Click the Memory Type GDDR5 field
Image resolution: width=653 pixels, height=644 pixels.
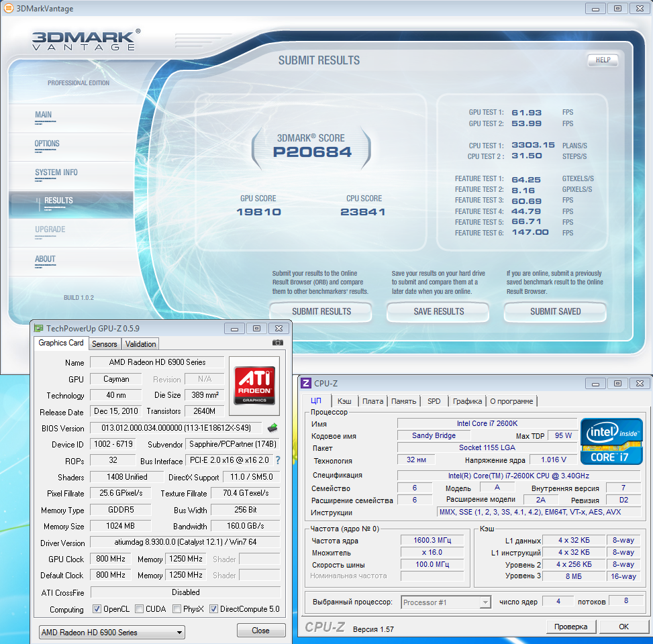pyautogui.click(x=120, y=510)
